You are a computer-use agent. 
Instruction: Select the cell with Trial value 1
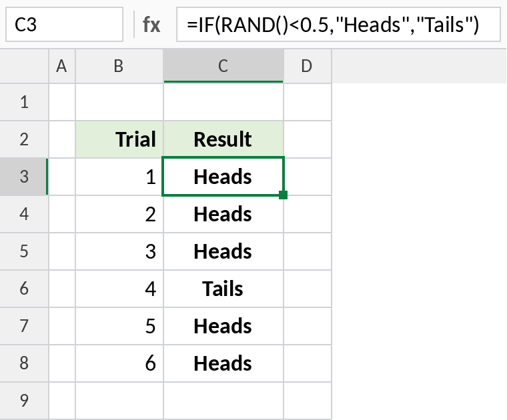[119, 177]
